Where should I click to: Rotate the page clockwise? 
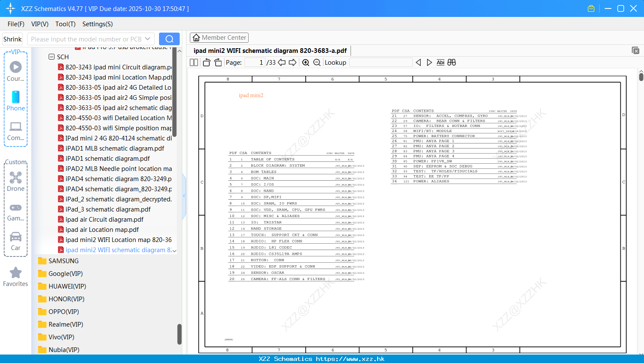(x=218, y=63)
